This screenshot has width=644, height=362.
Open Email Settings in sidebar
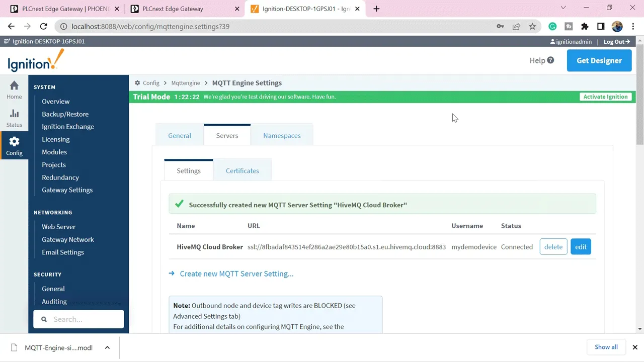point(63,252)
